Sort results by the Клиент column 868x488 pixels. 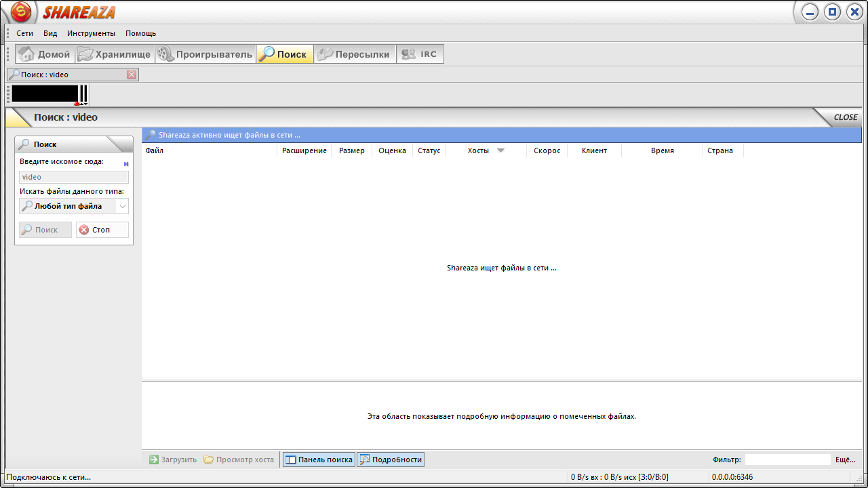(x=594, y=150)
